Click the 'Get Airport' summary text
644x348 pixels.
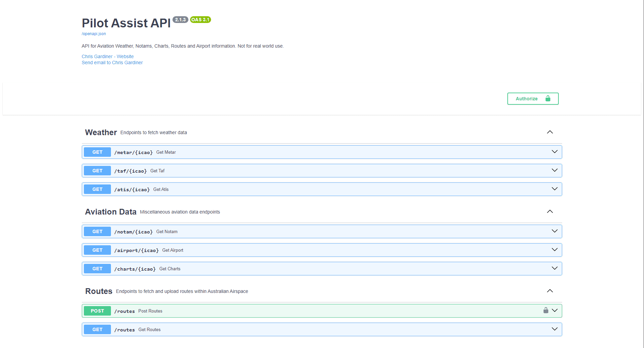coord(173,250)
